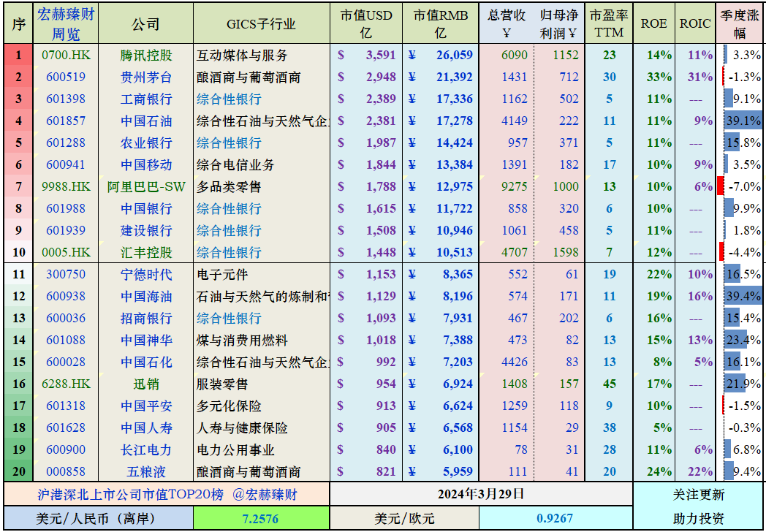Click the 序 column header

[x=18, y=23]
